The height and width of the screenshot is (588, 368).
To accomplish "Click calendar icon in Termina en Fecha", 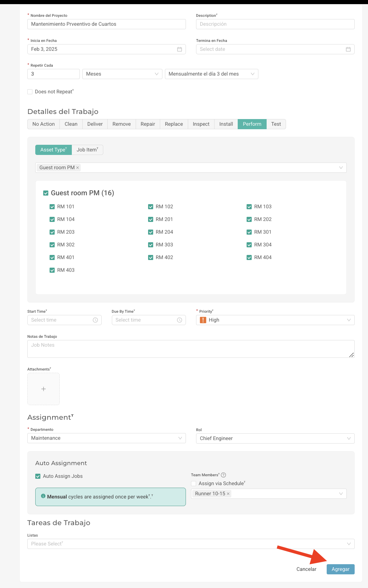I will (x=348, y=49).
